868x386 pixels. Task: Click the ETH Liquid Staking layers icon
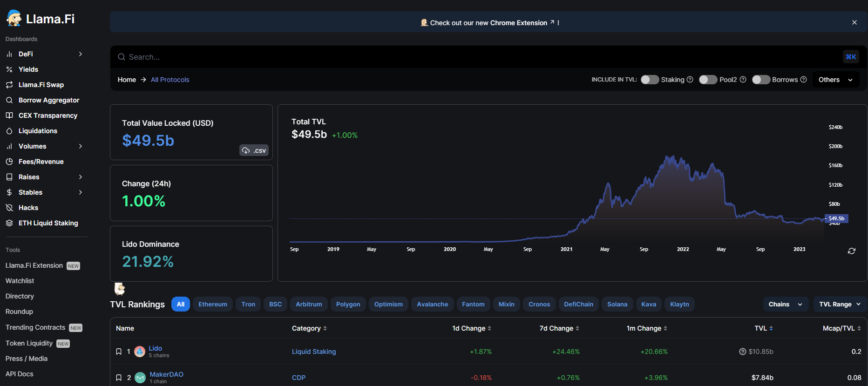point(9,223)
